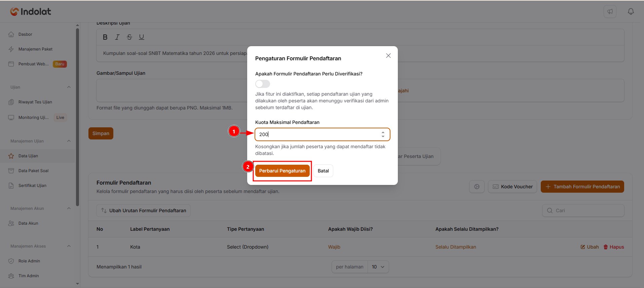Viewport: 644px width, 288px height.
Task: Decrease quota with the down spinner arrow
Action: coord(383,136)
